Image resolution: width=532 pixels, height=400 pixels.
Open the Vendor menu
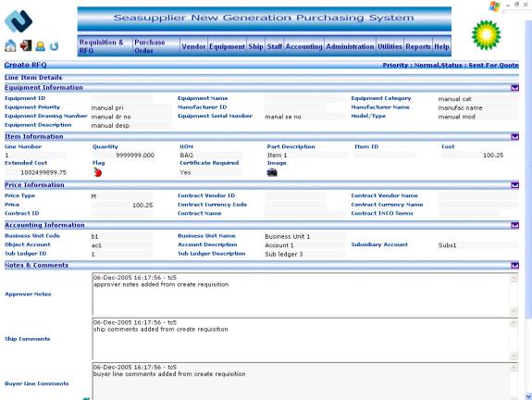click(193, 46)
